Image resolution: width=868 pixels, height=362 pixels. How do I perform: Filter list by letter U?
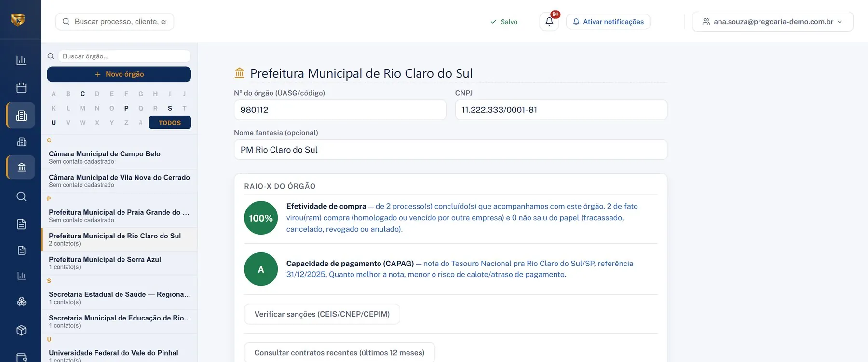[x=54, y=123]
